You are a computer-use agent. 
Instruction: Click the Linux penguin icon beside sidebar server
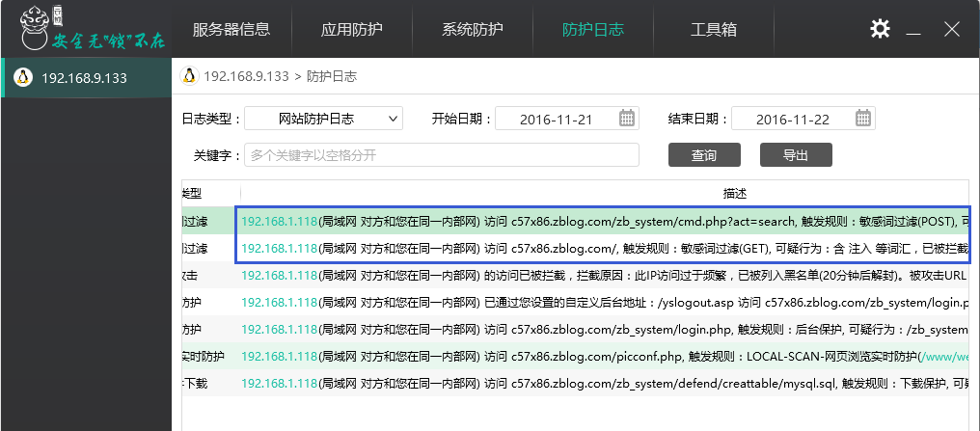24,77
